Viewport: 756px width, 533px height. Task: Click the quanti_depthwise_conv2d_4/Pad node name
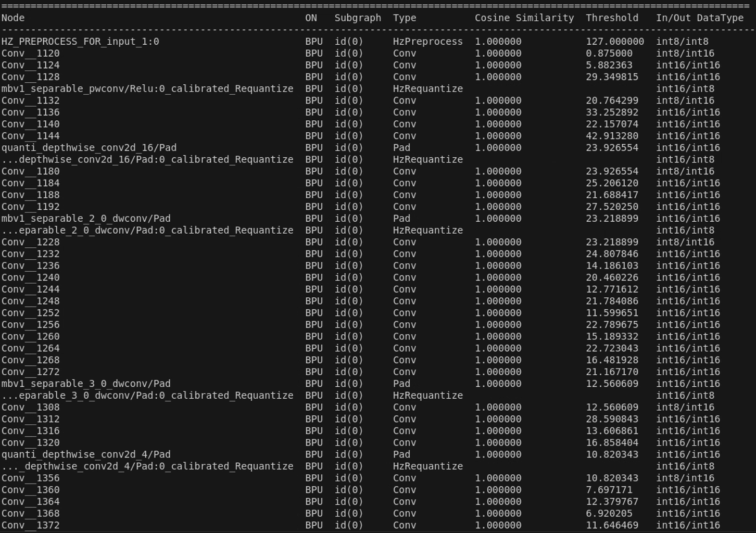tap(86, 454)
